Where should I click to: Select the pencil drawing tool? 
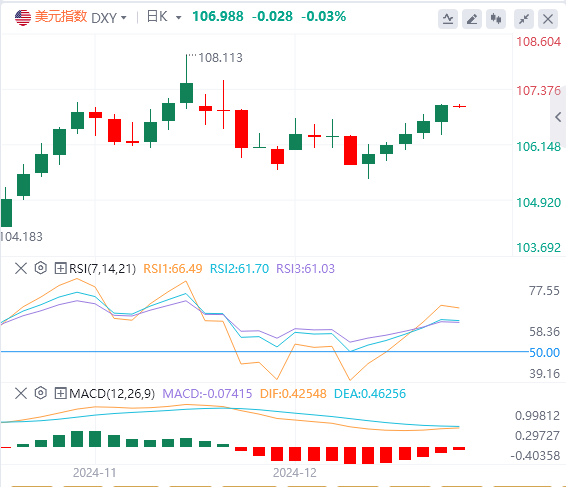point(472,19)
